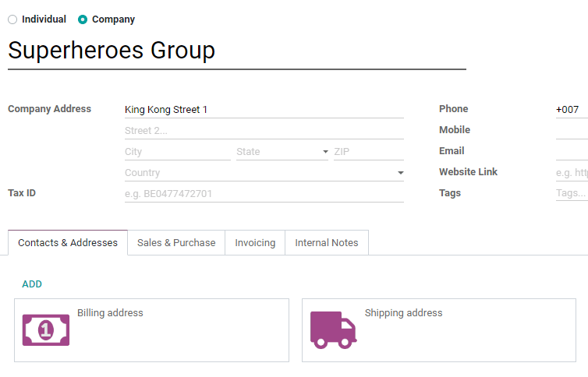This screenshot has width=588, height=377.
Task: Click the King Kong Street 1 field
Action: coord(264,110)
